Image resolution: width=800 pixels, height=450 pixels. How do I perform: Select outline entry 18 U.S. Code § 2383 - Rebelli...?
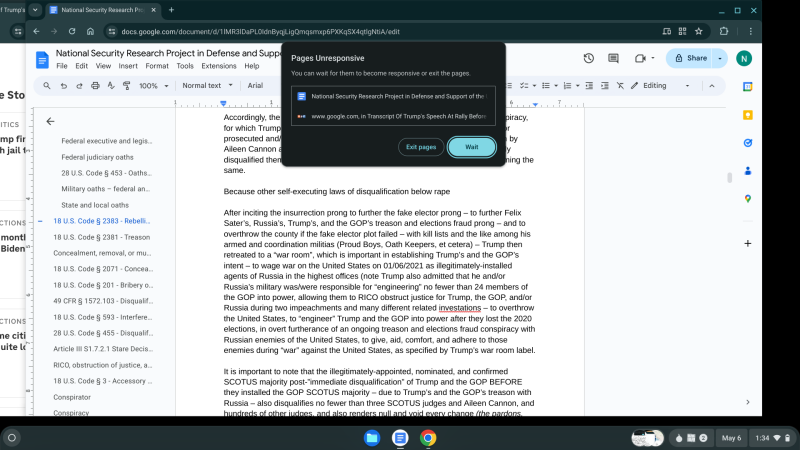102,221
